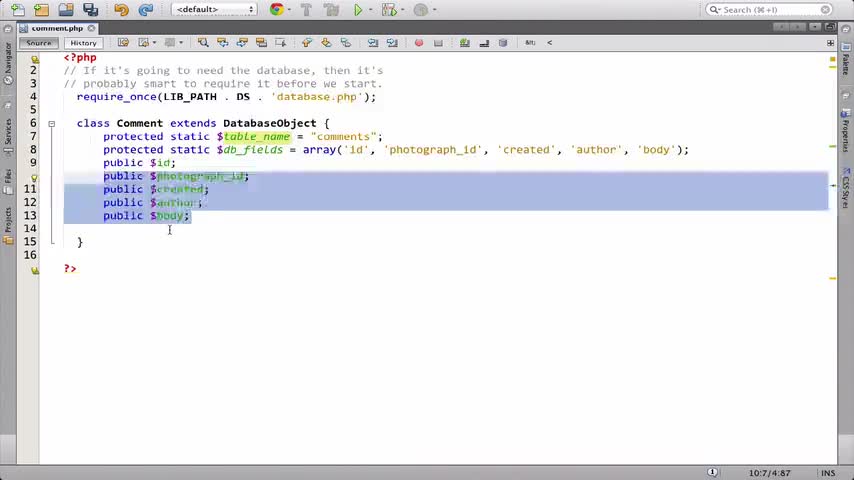Find previous occurrence icon
The width and height of the screenshot is (854, 480).
coord(222,42)
